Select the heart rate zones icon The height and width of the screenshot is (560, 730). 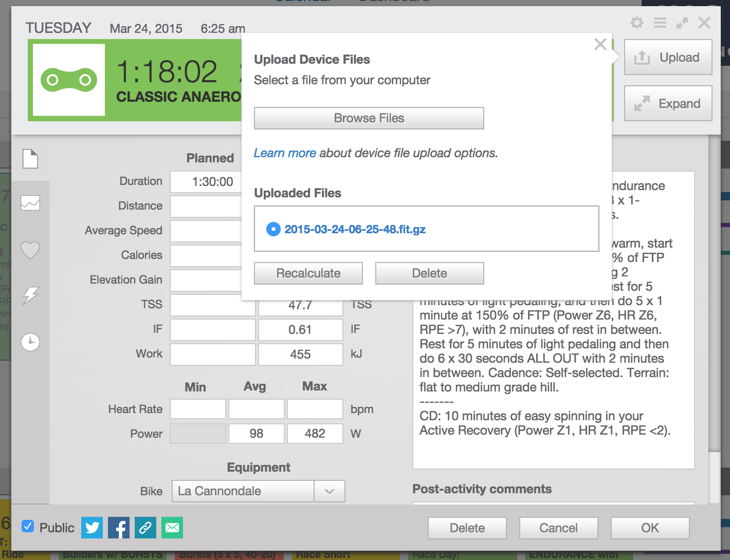30,250
